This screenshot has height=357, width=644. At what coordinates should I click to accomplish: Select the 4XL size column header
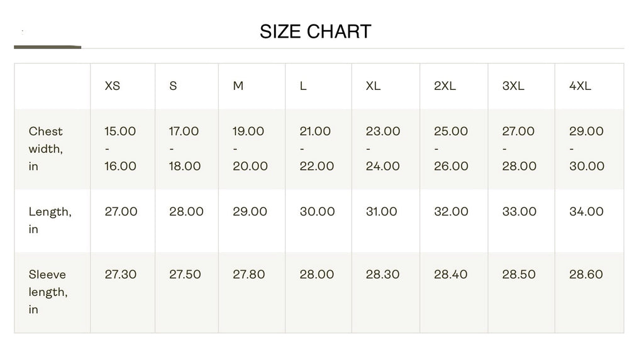pos(580,86)
